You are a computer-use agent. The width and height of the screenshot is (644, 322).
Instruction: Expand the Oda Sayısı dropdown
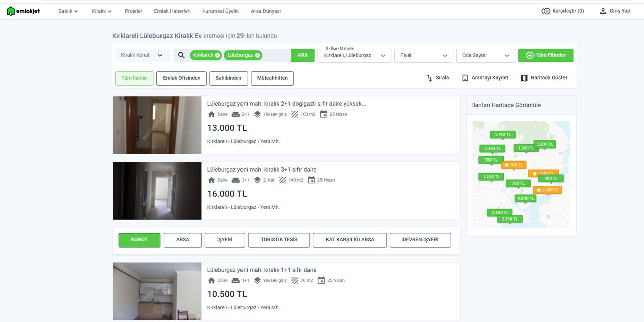coord(486,55)
